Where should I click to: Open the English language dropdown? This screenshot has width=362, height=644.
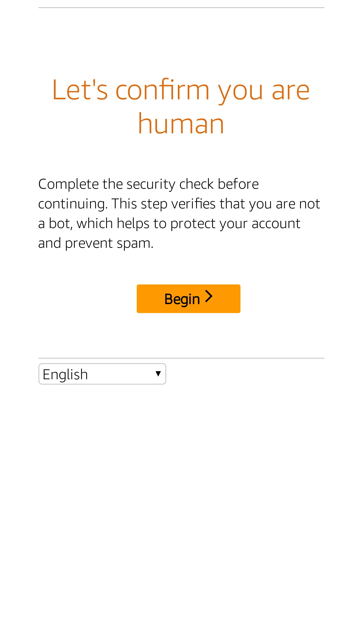pos(102,374)
